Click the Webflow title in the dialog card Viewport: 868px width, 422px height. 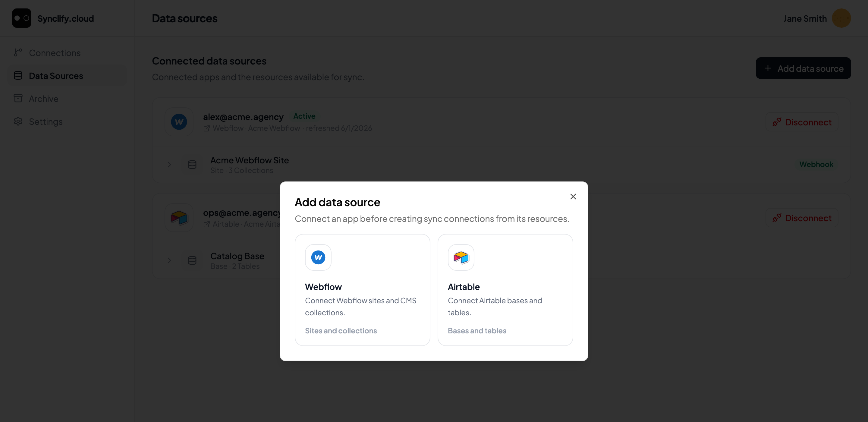click(323, 287)
